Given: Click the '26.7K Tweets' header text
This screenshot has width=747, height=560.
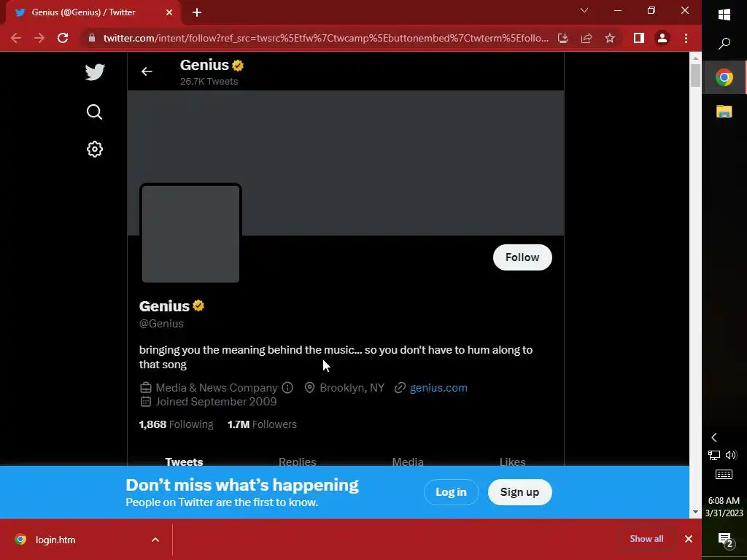Looking at the screenshot, I should (209, 82).
